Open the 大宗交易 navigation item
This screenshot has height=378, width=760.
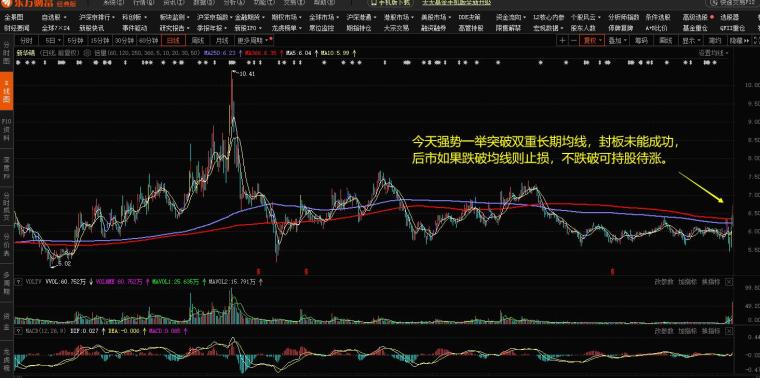(x=396, y=28)
